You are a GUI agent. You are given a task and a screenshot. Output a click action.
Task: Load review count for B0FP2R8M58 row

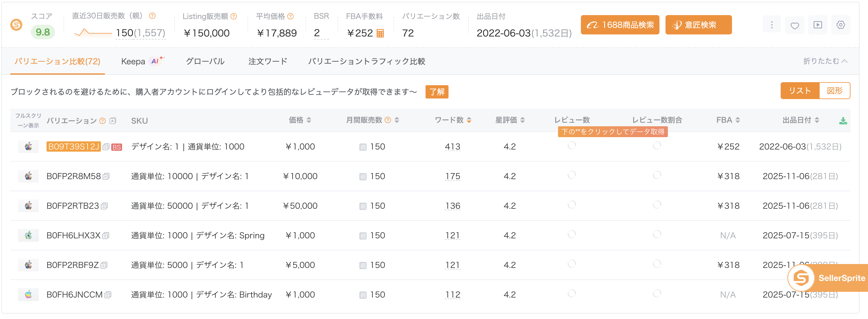point(572,175)
